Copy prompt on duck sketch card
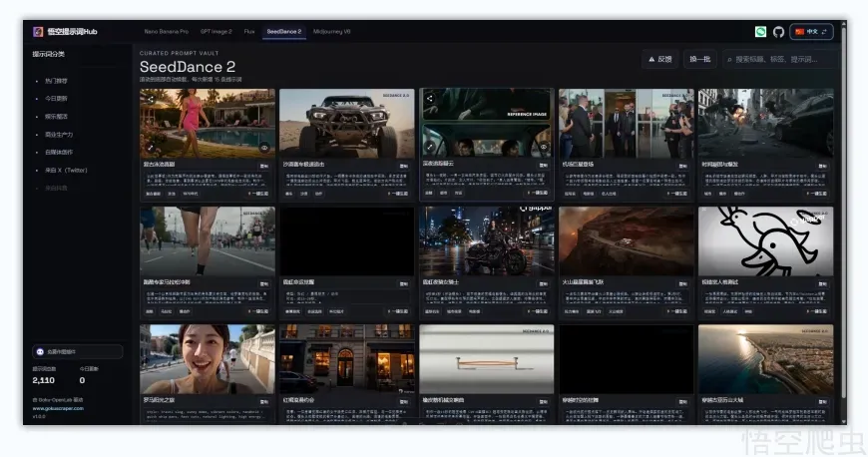Screen dimensions: 868x457 tap(822, 283)
